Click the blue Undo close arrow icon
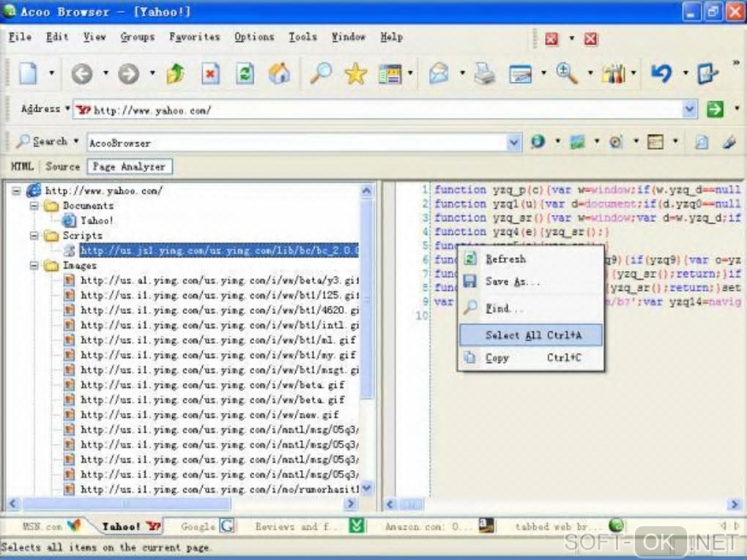 tap(661, 73)
